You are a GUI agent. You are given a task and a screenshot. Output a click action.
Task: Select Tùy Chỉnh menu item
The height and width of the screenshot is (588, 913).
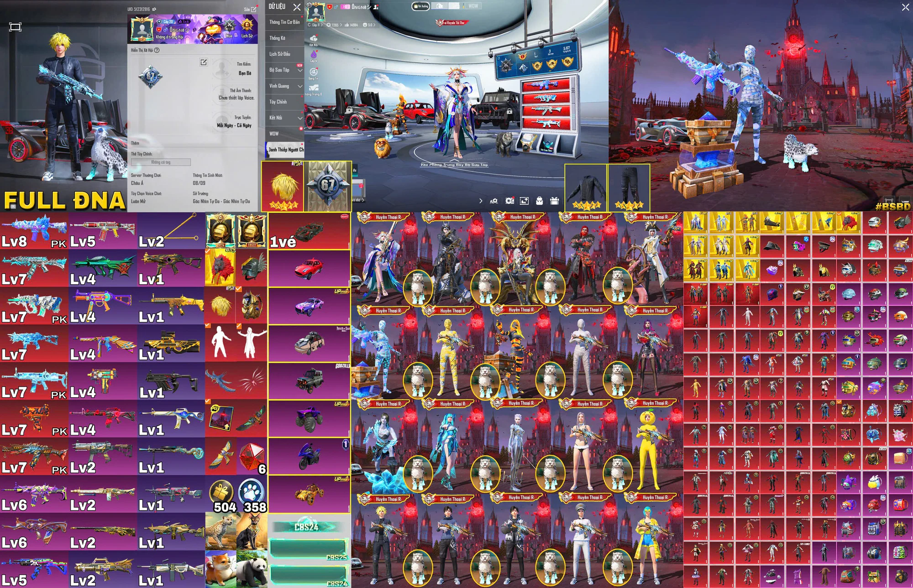pos(284,102)
